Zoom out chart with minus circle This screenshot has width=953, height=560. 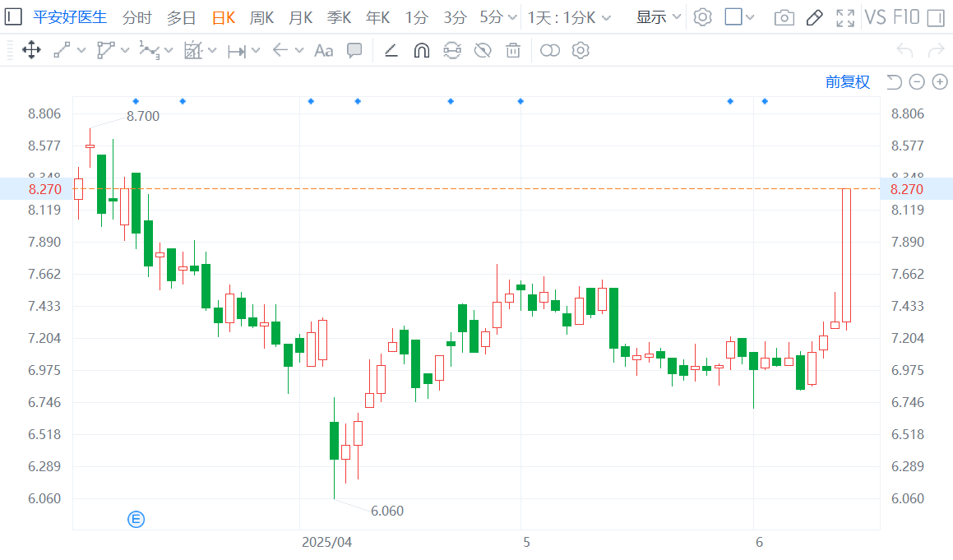point(917,81)
